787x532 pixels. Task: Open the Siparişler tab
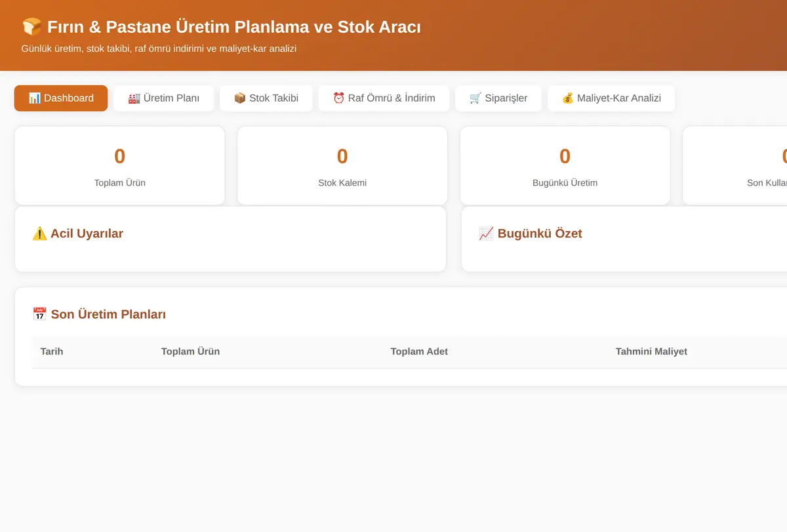point(498,98)
